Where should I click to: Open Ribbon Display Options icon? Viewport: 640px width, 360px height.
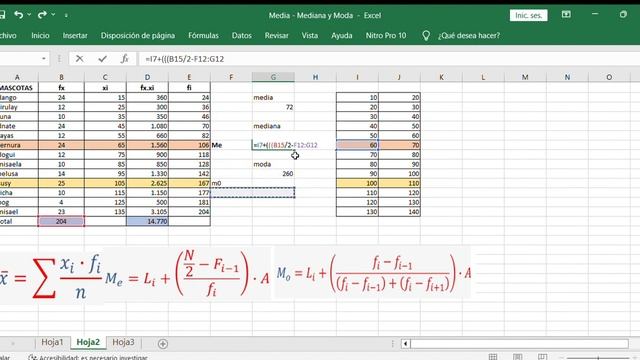pyautogui.click(x=566, y=15)
